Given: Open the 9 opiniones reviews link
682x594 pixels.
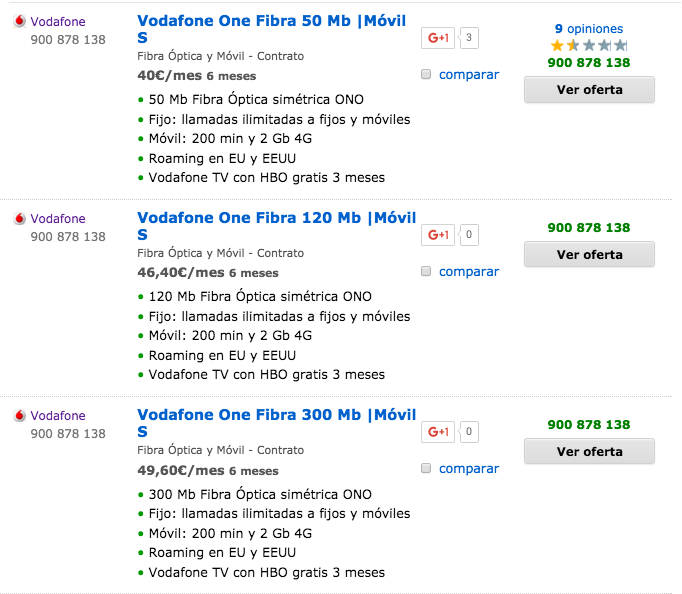Looking at the screenshot, I should (x=589, y=29).
